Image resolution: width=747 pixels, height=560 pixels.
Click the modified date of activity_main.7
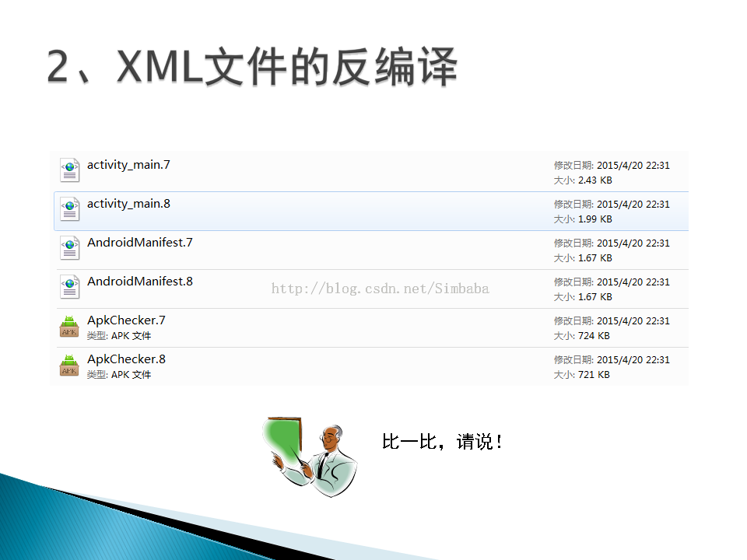[x=633, y=166]
